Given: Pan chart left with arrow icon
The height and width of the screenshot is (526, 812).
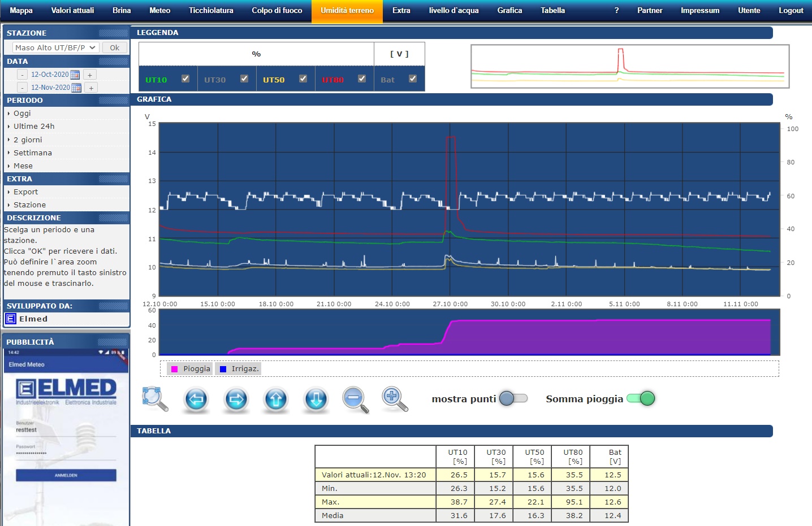Looking at the screenshot, I should coord(196,399).
